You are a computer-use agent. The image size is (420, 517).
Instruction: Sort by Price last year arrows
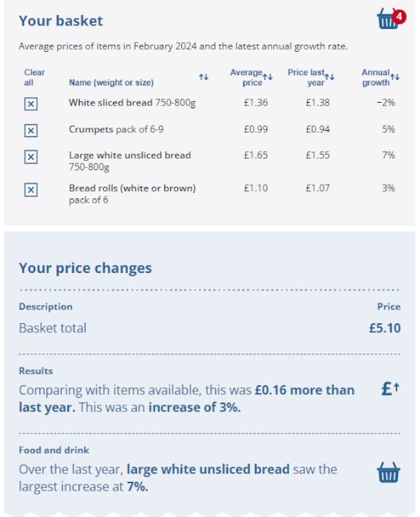(330, 77)
